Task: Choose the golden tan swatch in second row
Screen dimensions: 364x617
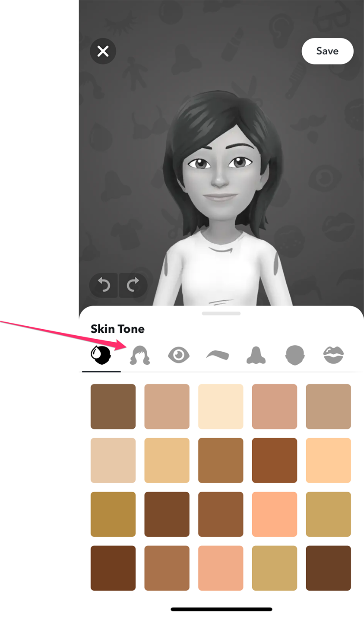Action: [167, 460]
